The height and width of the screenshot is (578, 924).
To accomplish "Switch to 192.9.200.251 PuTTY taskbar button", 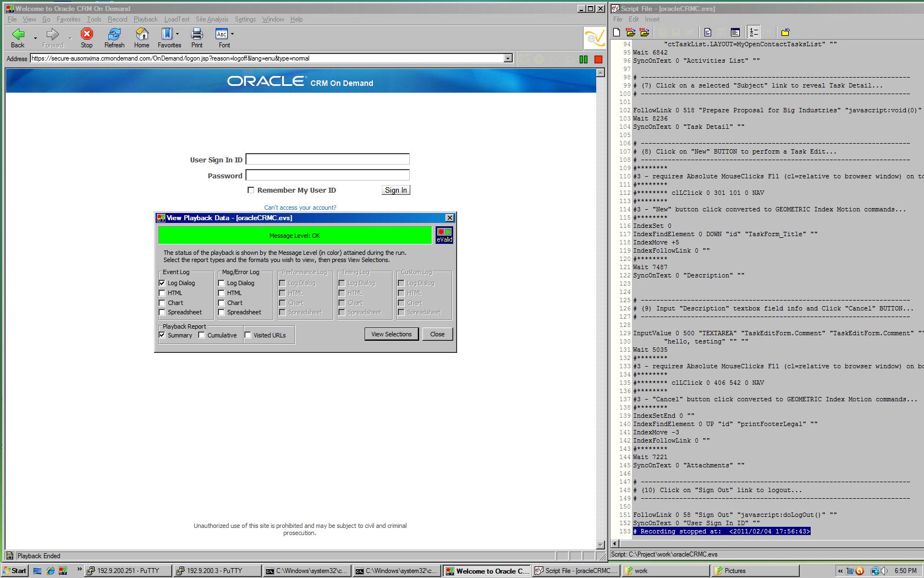I will point(128,571).
